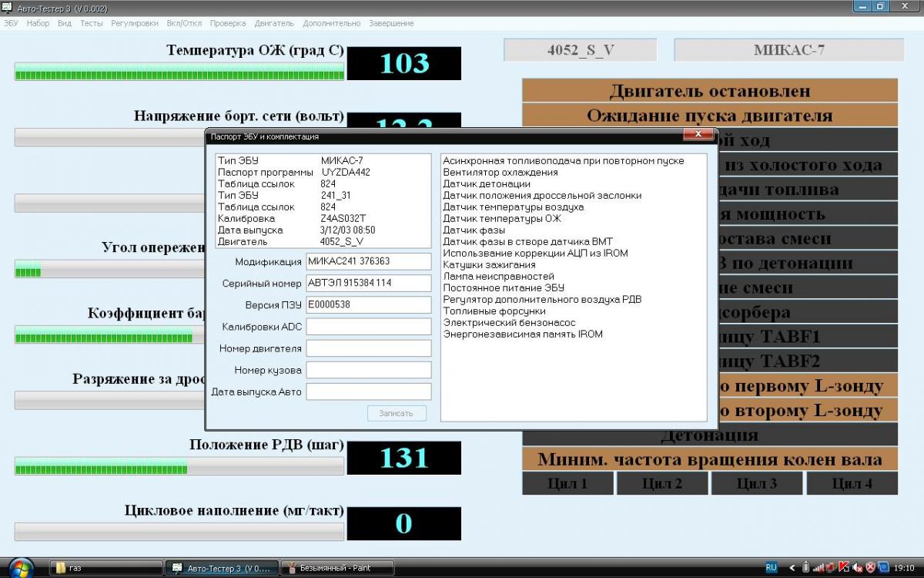Click the 19:10 taskbar clock
Screen dimensions: 924x578
(x=904, y=568)
